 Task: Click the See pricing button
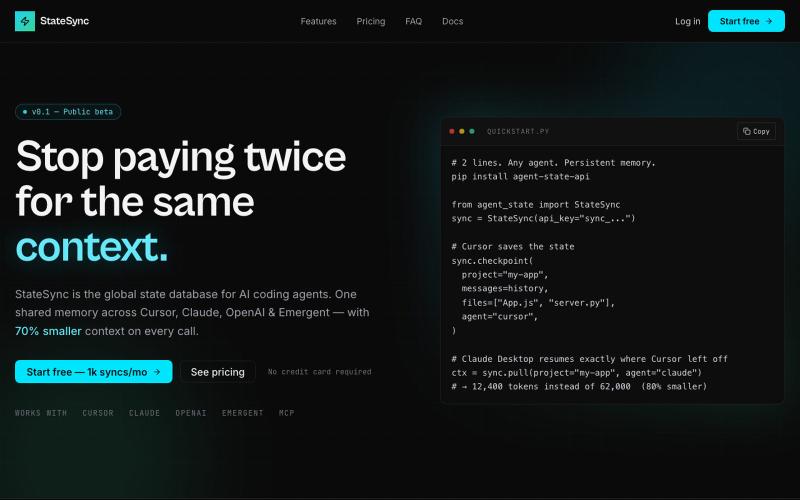pos(217,372)
